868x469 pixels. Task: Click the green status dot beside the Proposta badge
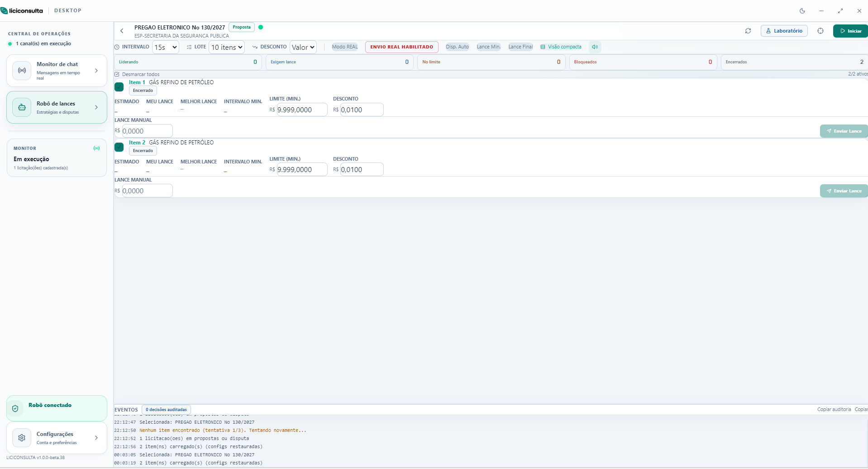pos(261,27)
